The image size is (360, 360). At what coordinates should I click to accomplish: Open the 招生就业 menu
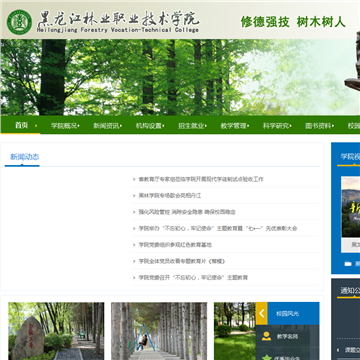point(192,126)
